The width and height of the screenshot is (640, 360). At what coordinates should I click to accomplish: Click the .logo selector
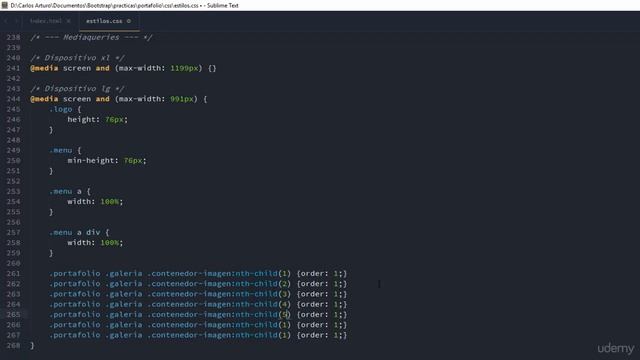61,109
